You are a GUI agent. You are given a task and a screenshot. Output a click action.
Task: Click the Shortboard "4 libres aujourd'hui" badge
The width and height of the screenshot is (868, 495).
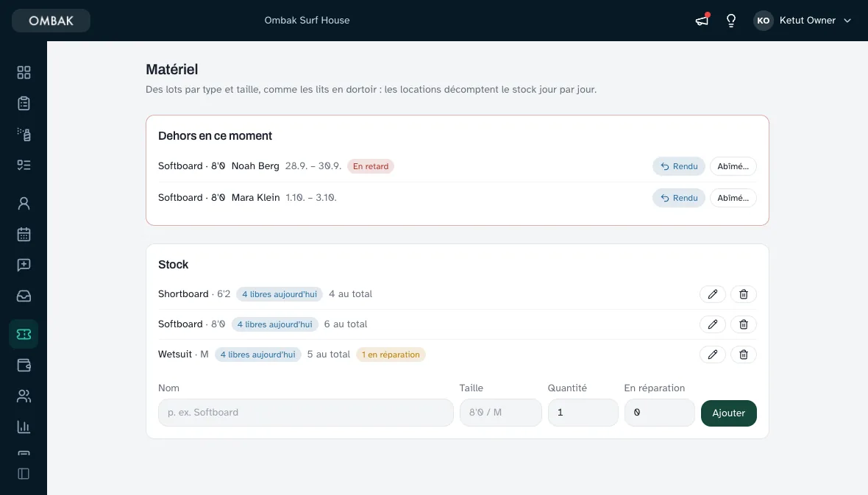pyautogui.click(x=280, y=294)
